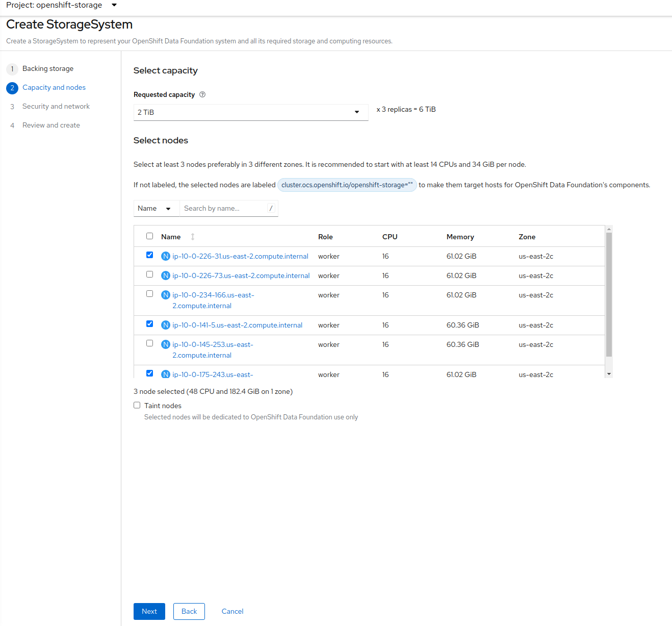Image resolution: width=672 pixels, height=626 pixels.
Task: Click the CPU column header
Action: point(390,237)
